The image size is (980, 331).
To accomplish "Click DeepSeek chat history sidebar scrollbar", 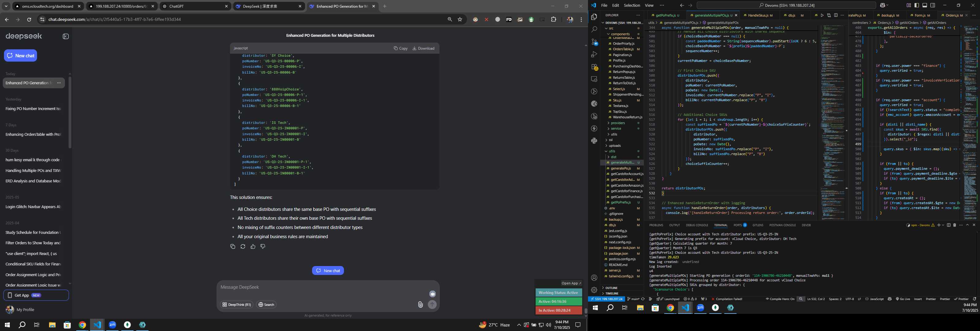I will 70,112.
